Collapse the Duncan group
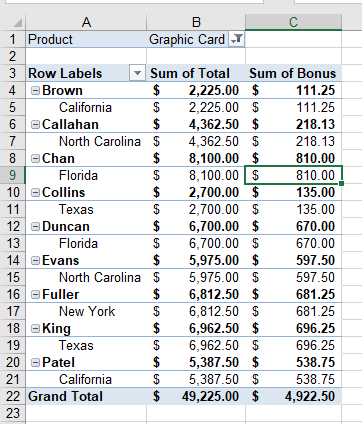Image resolution: width=362 pixels, height=424 pixels. coord(35,227)
